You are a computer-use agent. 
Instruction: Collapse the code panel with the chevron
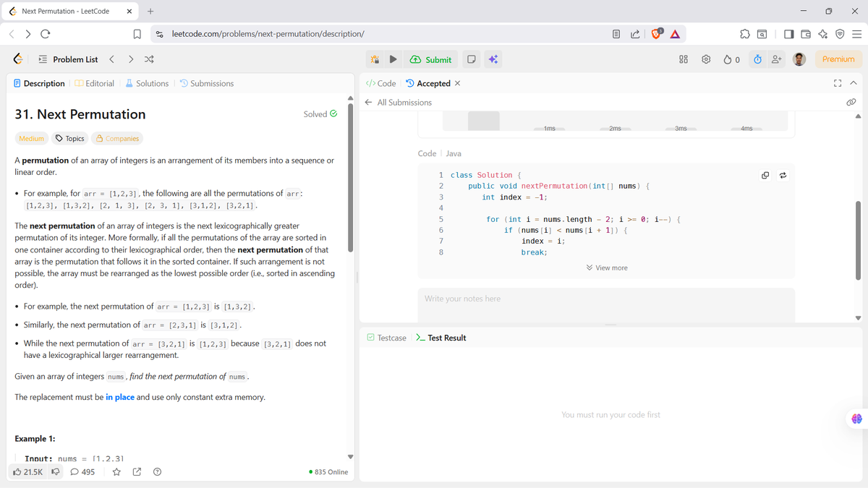tap(853, 84)
